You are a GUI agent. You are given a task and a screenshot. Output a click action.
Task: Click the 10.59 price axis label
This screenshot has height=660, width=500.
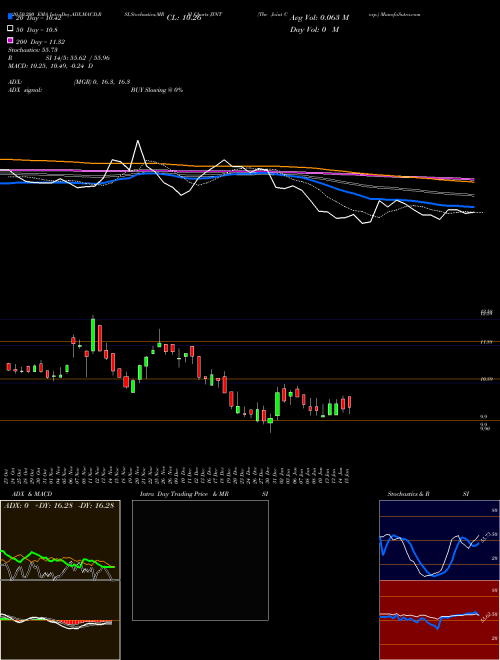point(487,379)
